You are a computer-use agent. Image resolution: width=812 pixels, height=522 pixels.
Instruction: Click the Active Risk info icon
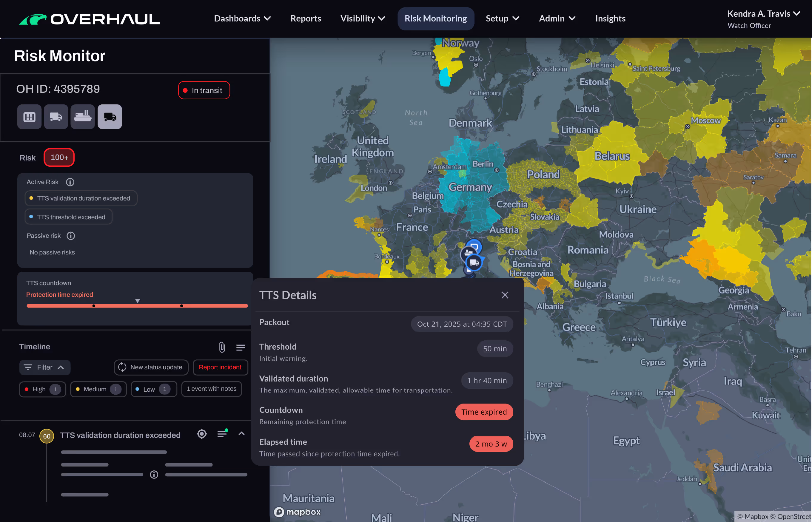pos(70,182)
